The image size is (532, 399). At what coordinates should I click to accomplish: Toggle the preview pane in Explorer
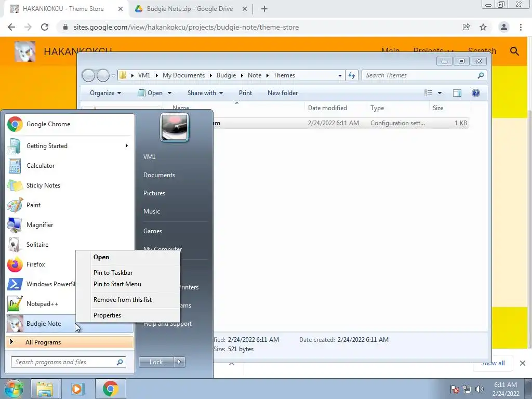(457, 93)
